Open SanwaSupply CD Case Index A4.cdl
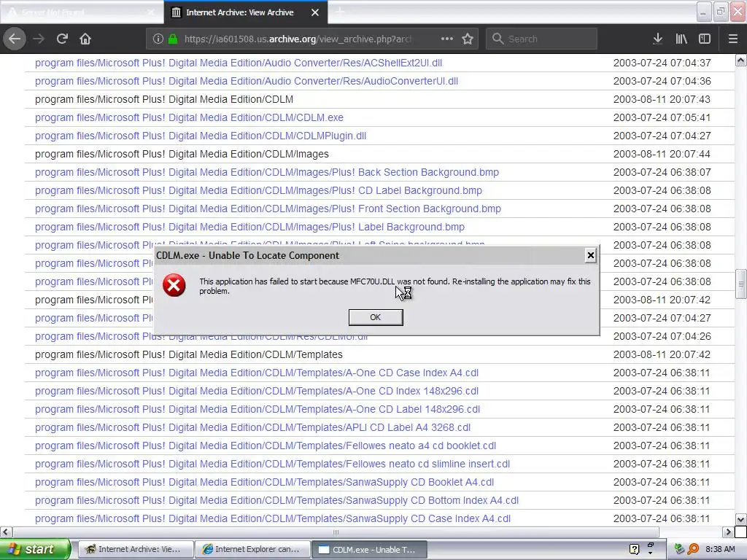747x560 pixels. pyautogui.click(x=273, y=518)
